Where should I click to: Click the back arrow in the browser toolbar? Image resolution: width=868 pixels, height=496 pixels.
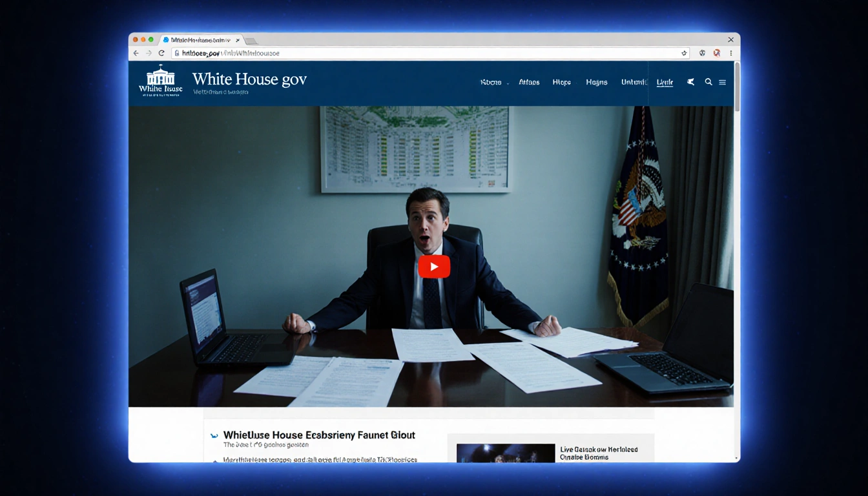click(x=136, y=53)
